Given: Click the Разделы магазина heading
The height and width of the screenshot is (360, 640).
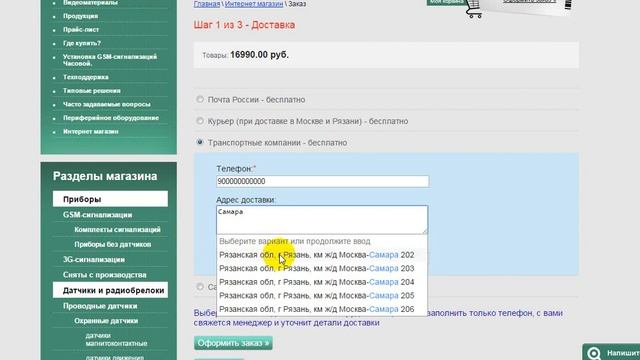Looking at the screenshot, I should click(x=105, y=176).
